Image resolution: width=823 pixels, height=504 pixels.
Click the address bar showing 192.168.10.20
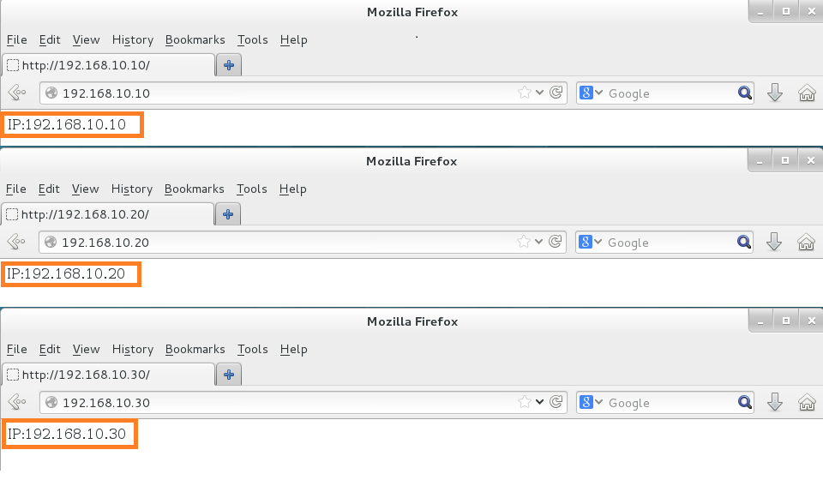click(283, 243)
